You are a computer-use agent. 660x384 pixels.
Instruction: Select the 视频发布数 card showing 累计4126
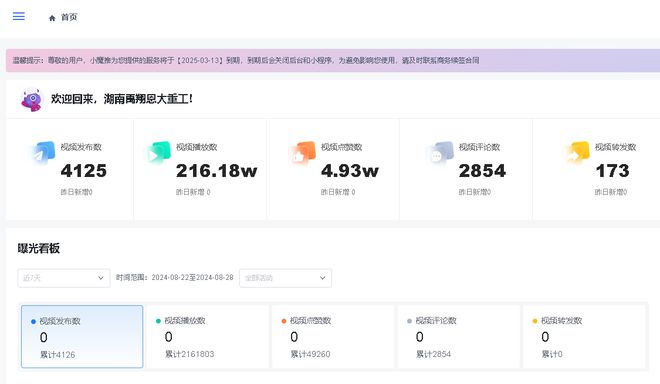tap(82, 336)
